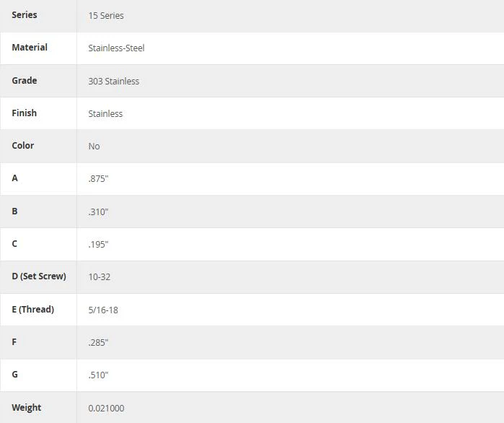Select the D (Set Screw) label
504x423 pixels.
click(39, 276)
